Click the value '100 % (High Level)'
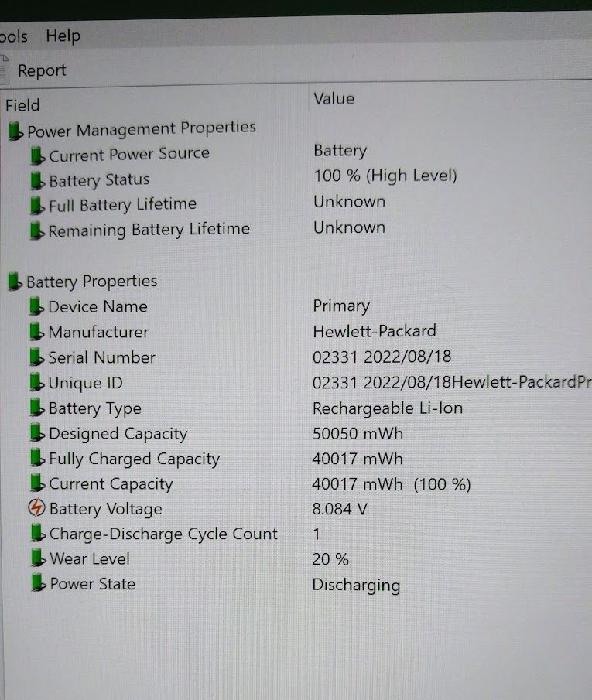592x700 pixels. pyautogui.click(x=385, y=176)
